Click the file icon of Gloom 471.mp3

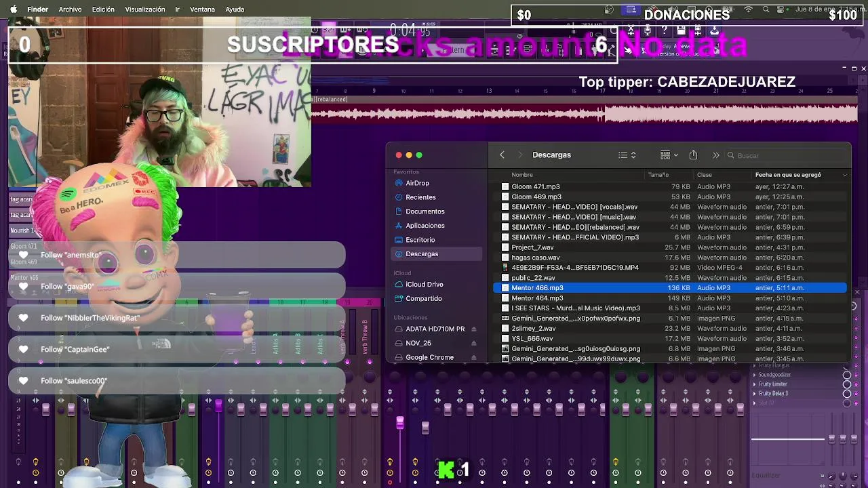click(505, 186)
